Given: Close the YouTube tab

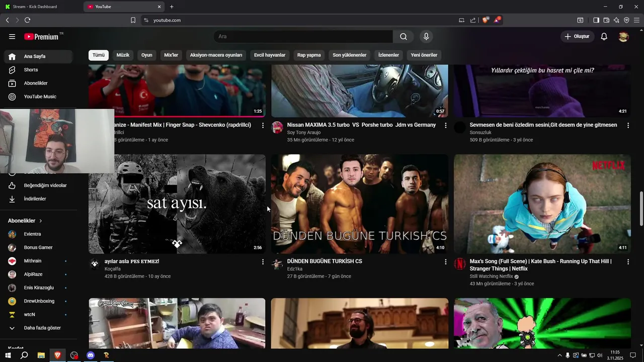Looking at the screenshot, I should (159, 7).
